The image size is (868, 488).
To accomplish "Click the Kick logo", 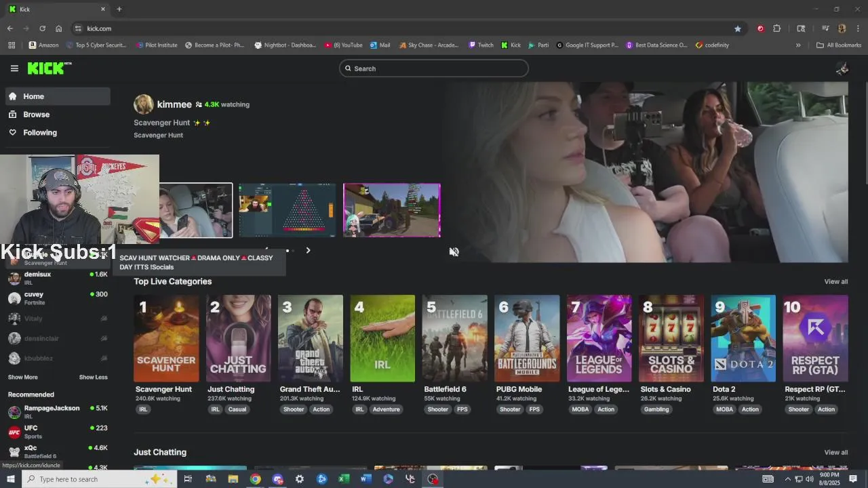I will pos(50,68).
